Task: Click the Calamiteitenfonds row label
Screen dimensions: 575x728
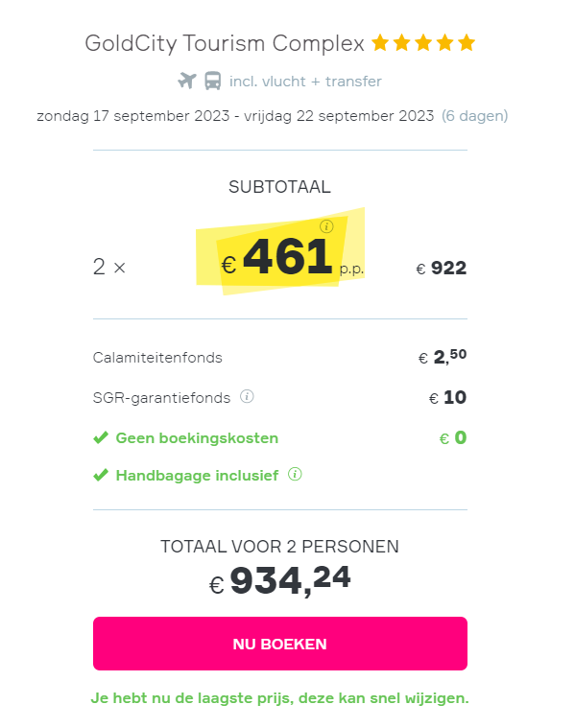Action: point(157,358)
